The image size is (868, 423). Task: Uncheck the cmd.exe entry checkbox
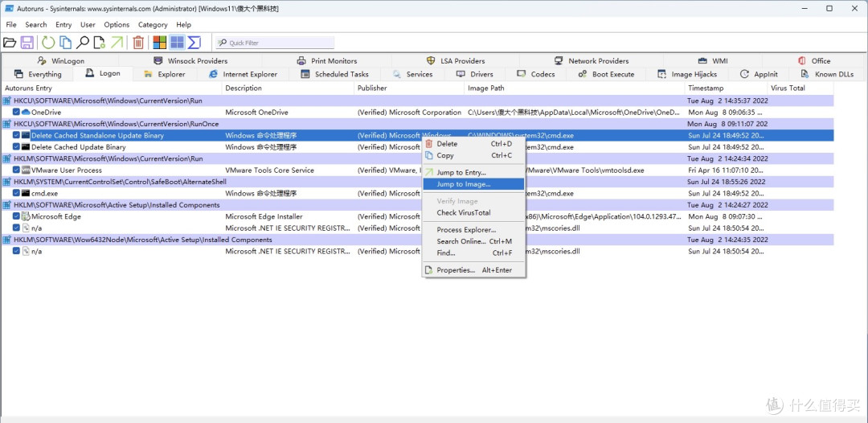click(x=17, y=193)
